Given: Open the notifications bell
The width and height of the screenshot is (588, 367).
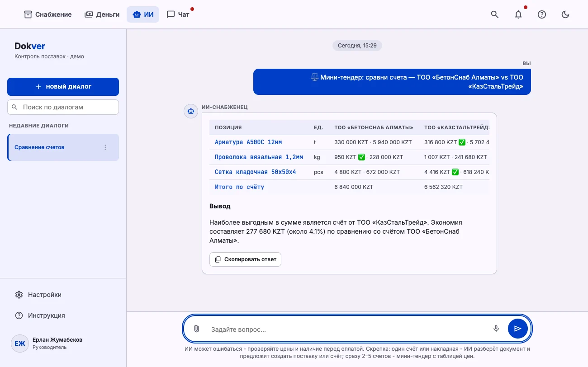Looking at the screenshot, I should point(518,14).
